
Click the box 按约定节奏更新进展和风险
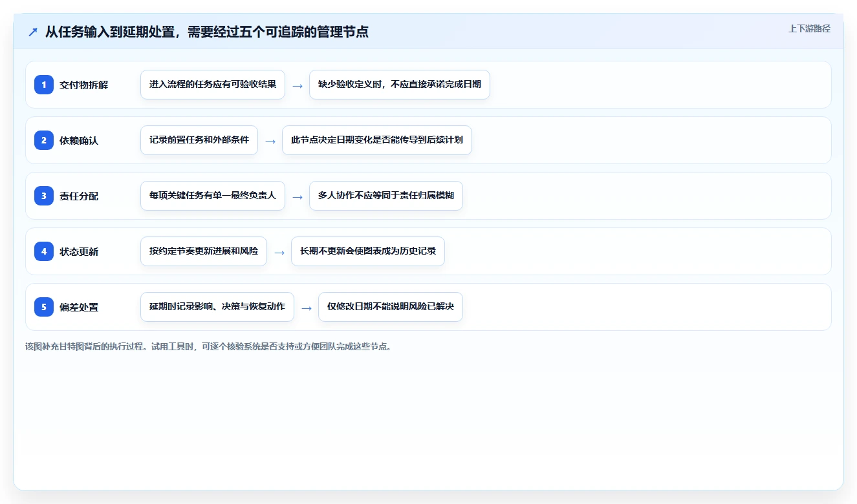coord(204,251)
